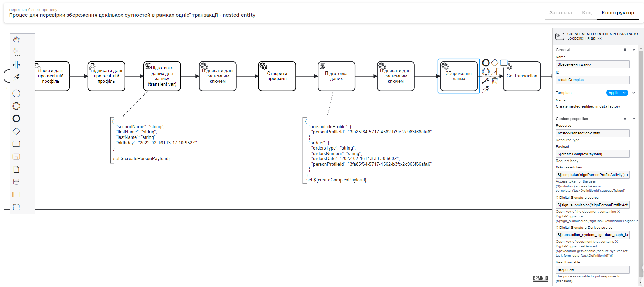The height and width of the screenshot is (287, 644).
Task: Pick the data object reference from palette
Action: (x=16, y=169)
